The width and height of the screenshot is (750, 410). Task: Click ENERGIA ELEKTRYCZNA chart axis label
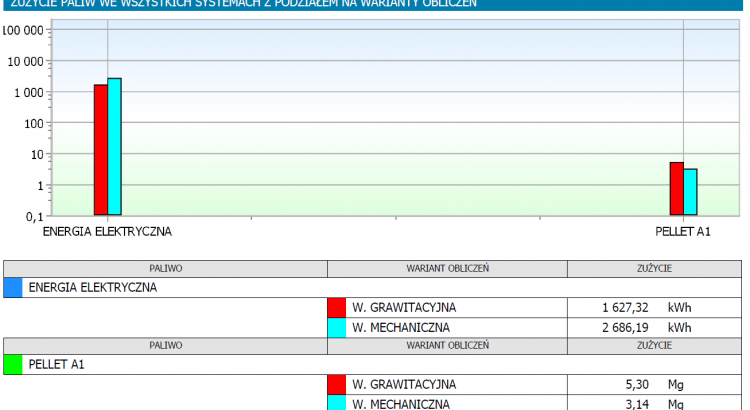pyautogui.click(x=107, y=232)
